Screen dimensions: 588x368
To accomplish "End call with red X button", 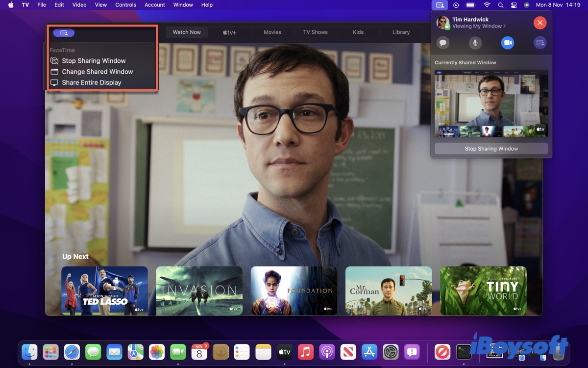I will click(x=539, y=23).
